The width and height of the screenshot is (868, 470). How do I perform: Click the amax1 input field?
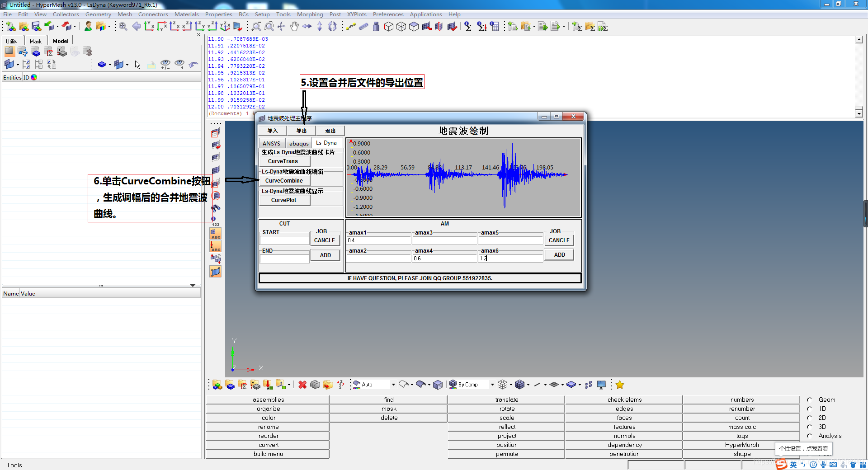click(378, 240)
